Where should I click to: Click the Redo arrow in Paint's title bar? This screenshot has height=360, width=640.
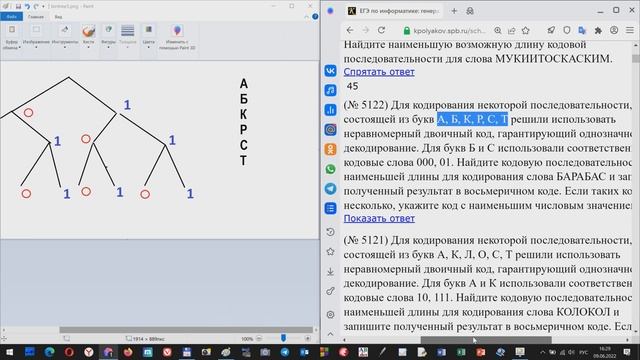[36, 6]
